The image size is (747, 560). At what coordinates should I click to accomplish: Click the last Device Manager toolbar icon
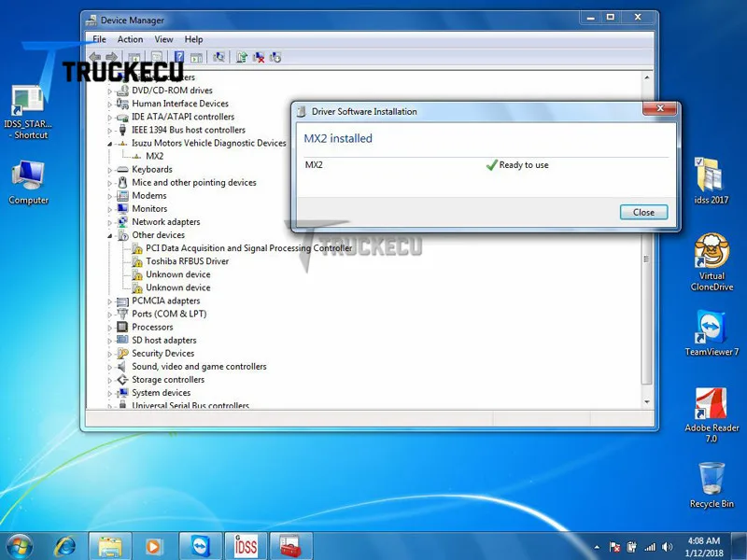275,58
